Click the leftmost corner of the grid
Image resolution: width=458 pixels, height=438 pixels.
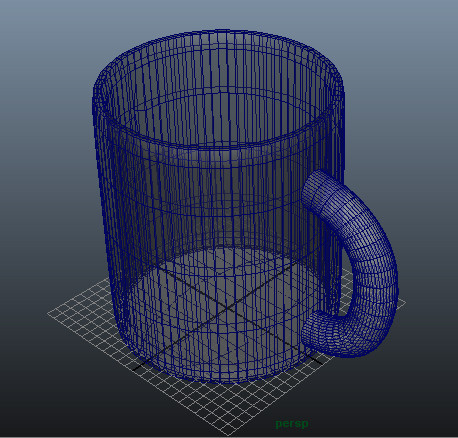49,313
